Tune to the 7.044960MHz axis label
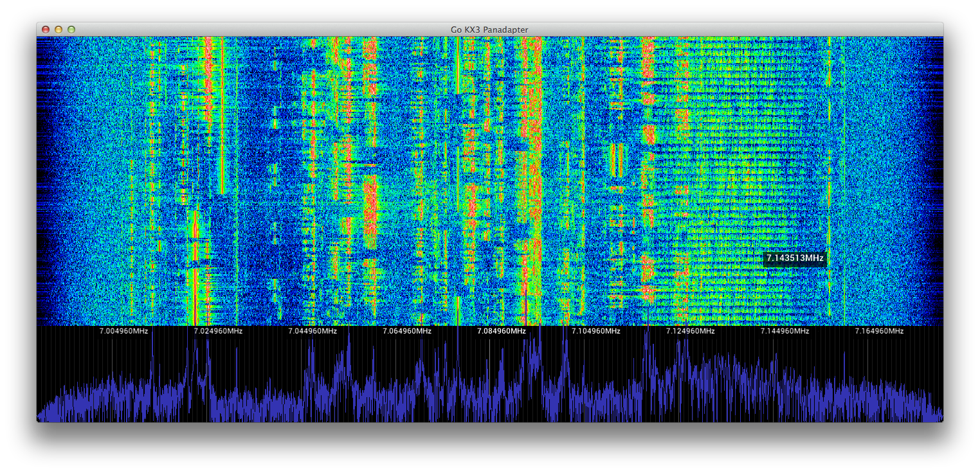Viewport: 980px width, 473px height. point(313,331)
